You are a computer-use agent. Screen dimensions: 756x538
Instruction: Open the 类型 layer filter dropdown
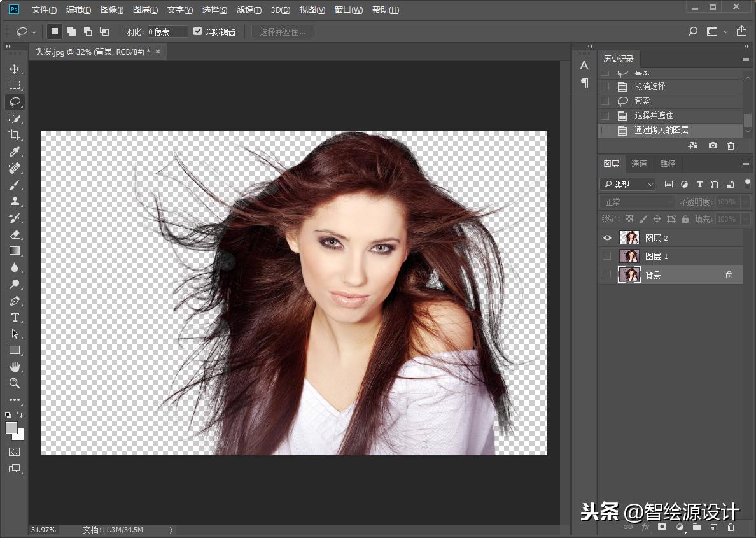(x=627, y=184)
